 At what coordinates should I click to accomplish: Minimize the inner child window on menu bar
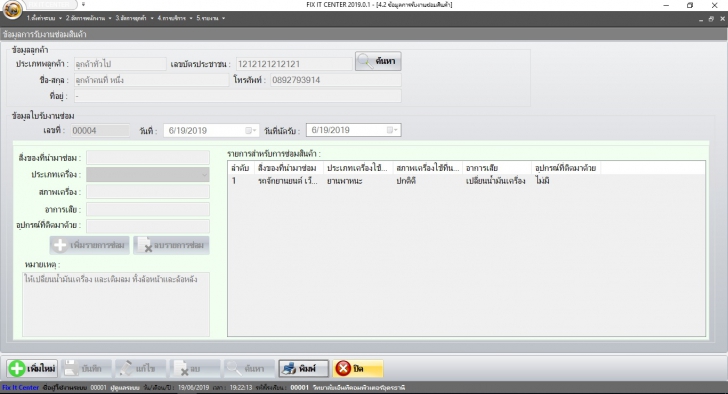[x=701, y=19]
